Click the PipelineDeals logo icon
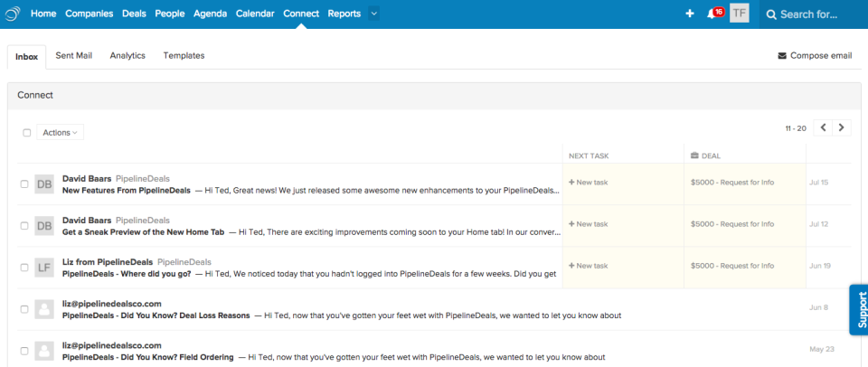Screen dimensions: 868x367 point(13,14)
